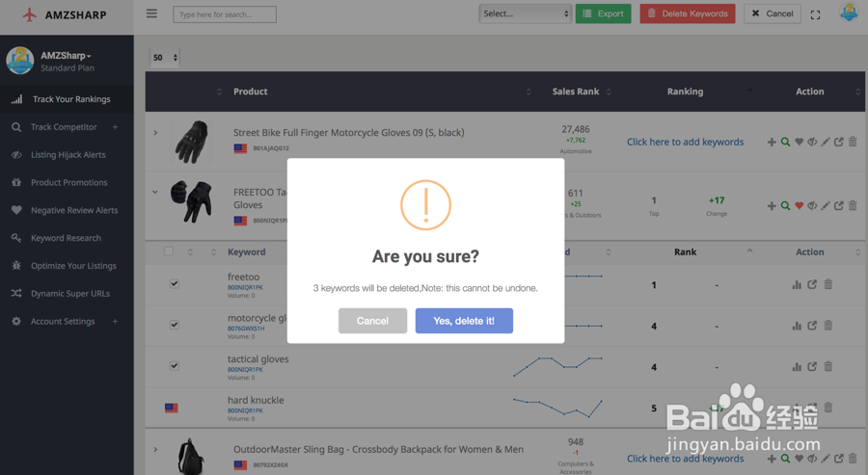Confirm with 'Yes, delete it!' button
Screen dimensions: 868x475
464,321
